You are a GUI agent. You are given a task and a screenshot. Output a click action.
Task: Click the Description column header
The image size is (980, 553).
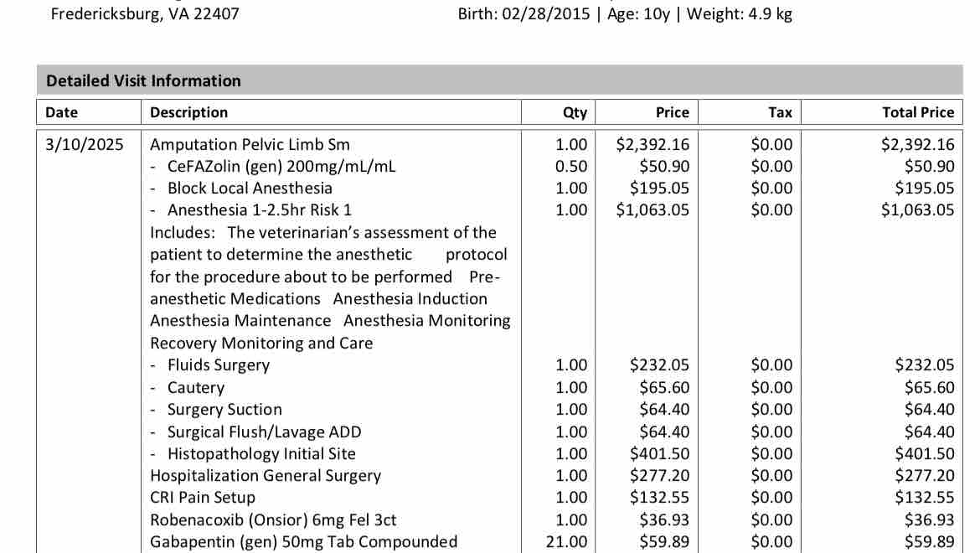(188, 112)
